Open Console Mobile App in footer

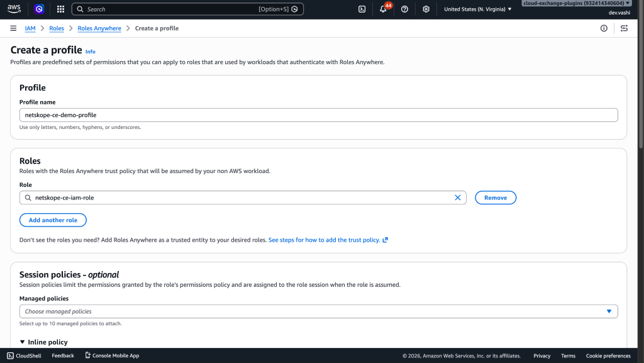112,355
